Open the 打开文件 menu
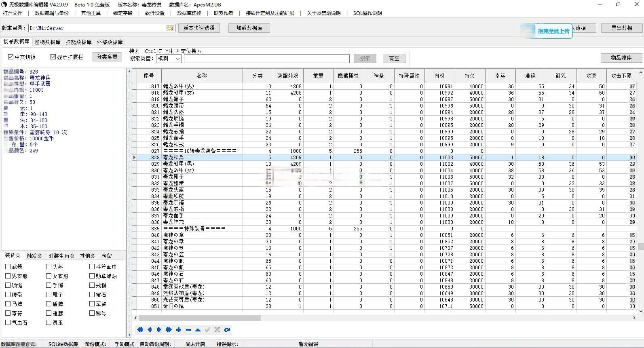The height and width of the screenshot is (348, 644). pyautogui.click(x=13, y=13)
